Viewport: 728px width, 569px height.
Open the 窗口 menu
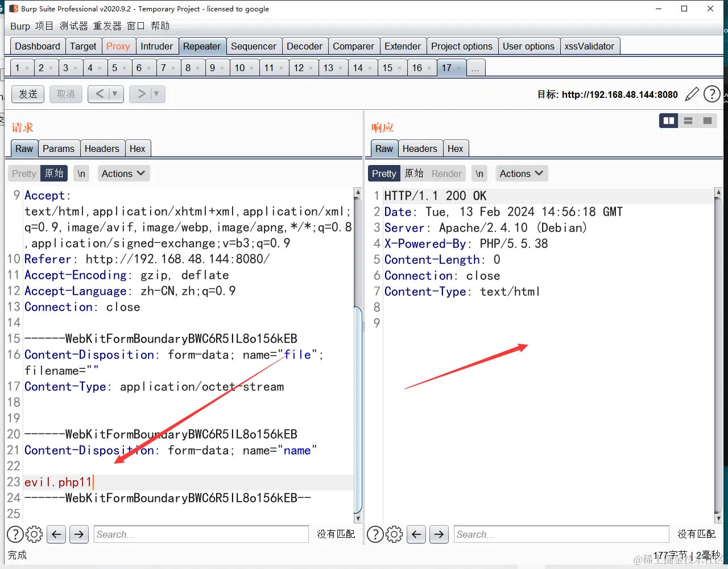135,26
